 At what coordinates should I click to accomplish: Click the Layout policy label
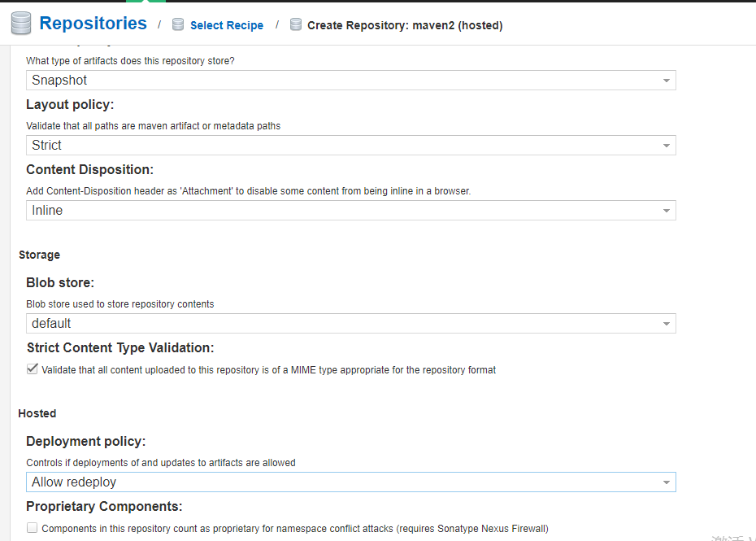coord(70,105)
